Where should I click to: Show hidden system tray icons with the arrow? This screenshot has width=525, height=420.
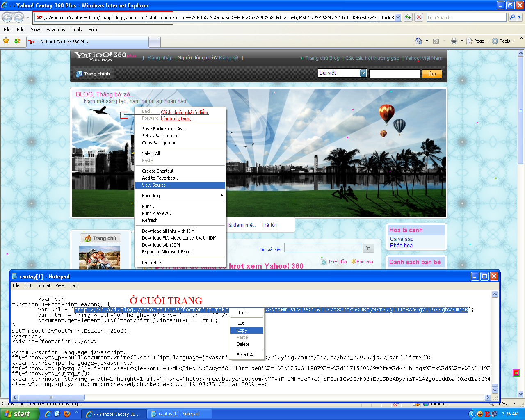click(x=472, y=414)
